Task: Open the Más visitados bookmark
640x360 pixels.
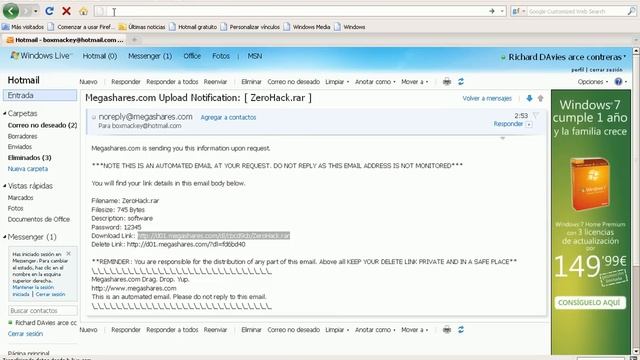Action: pyautogui.click(x=23, y=27)
